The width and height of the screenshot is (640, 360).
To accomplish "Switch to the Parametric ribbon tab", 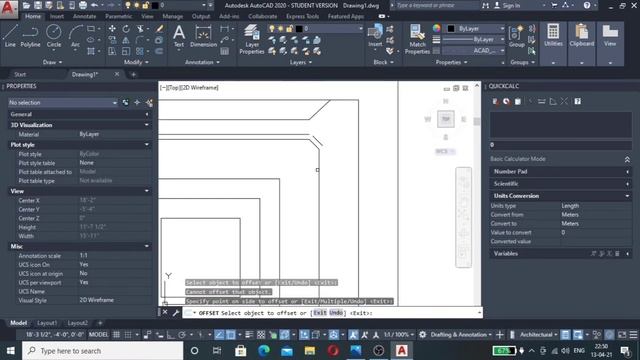I will point(118,16).
